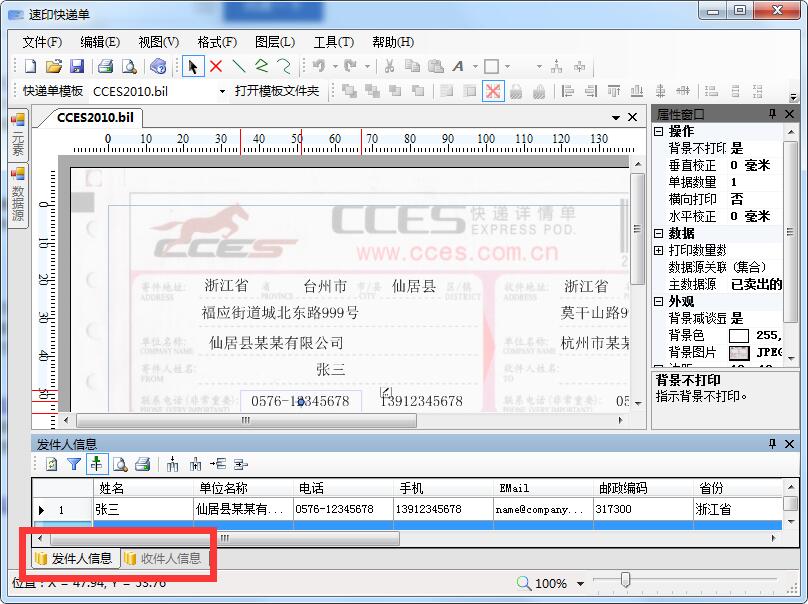The width and height of the screenshot is (808, 604).
Task: Toggle the pin on 发件人信息 panel
Action: (772, 443)
